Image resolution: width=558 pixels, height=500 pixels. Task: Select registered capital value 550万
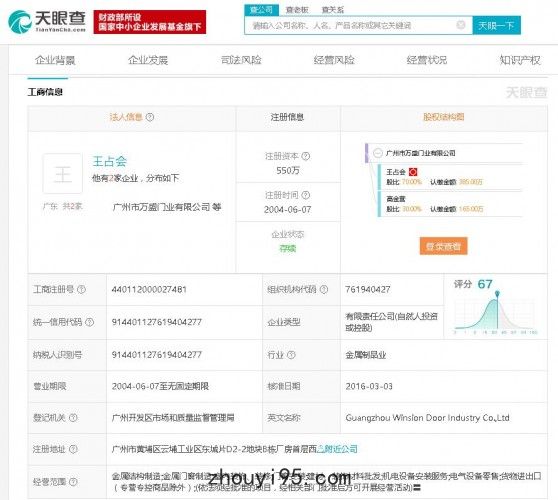click(288, 170)
